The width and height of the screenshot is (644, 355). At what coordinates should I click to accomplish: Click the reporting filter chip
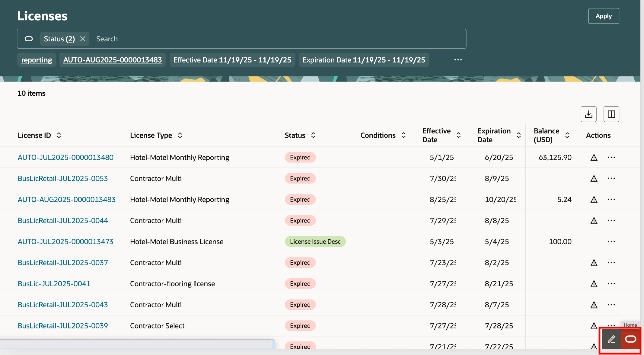tap(37, 60)
